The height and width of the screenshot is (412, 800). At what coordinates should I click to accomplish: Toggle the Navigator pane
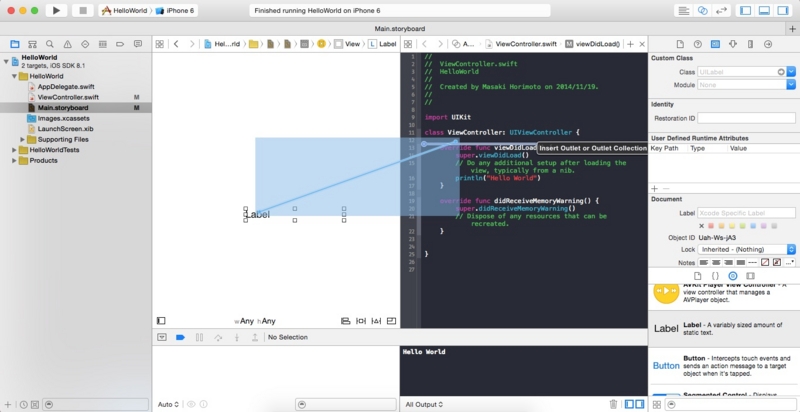(x=745, y=10)
